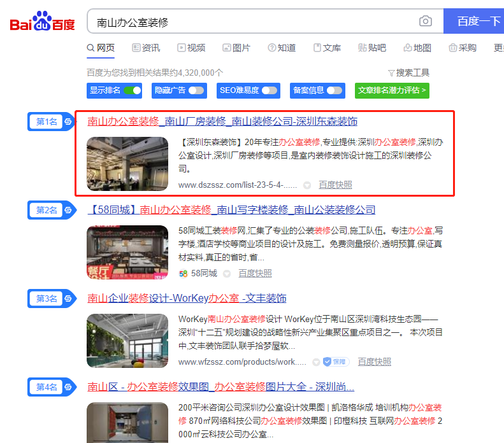This screenshot has width=504, height=443.
Task: Switch to the 地图 tab
Action: coord(417,48)
